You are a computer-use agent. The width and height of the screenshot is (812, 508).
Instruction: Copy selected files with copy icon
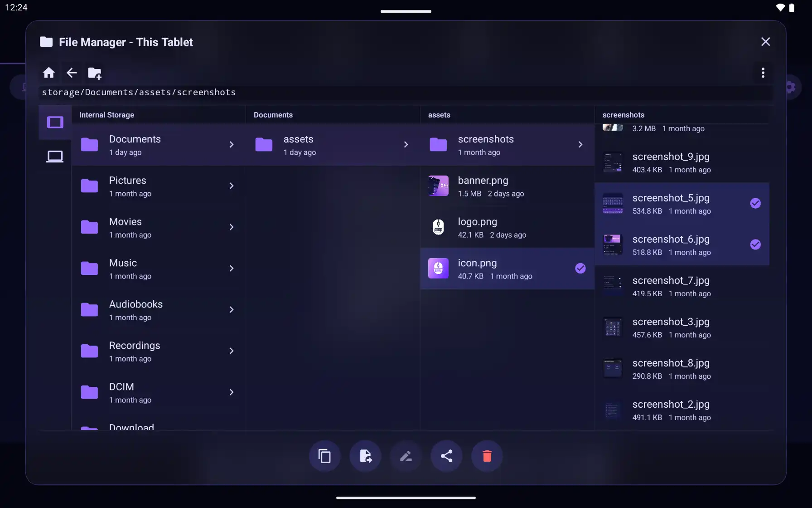[324, 456]
